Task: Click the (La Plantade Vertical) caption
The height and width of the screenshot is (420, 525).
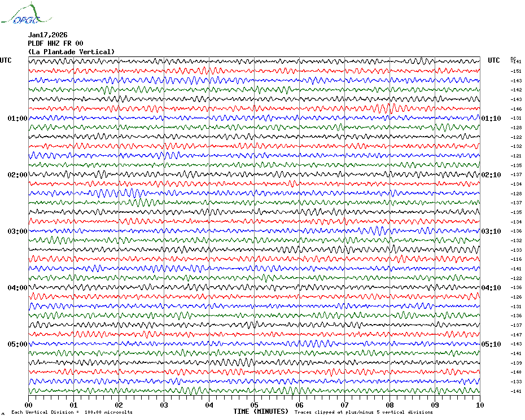Action: pos(71,52)
